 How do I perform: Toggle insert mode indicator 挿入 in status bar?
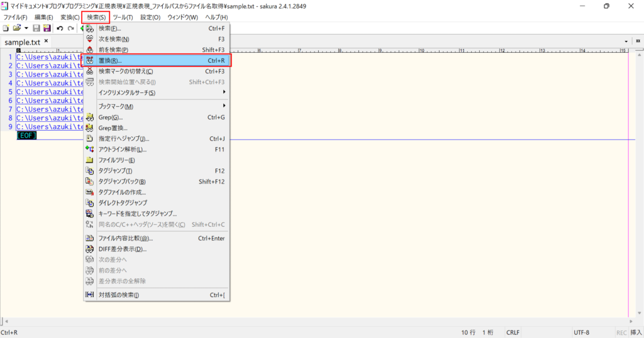click(x=635, y=332)
